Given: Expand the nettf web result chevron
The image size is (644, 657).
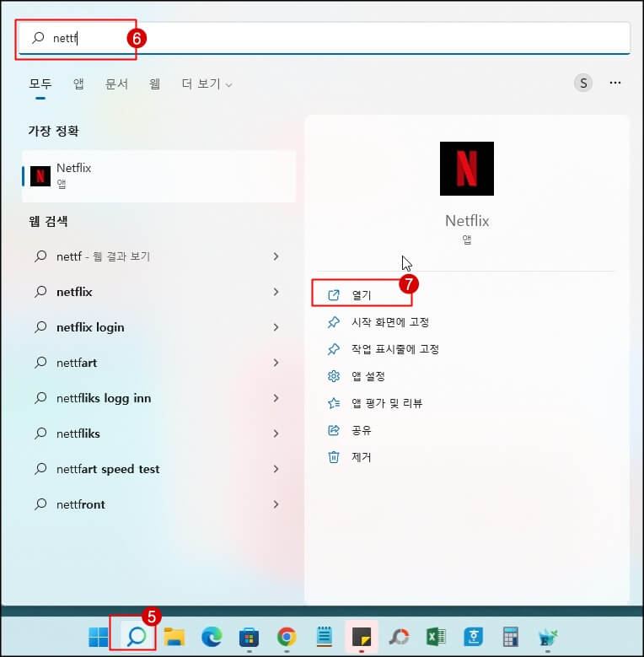Looking at the screenshot, I should [x=276, y=256].
